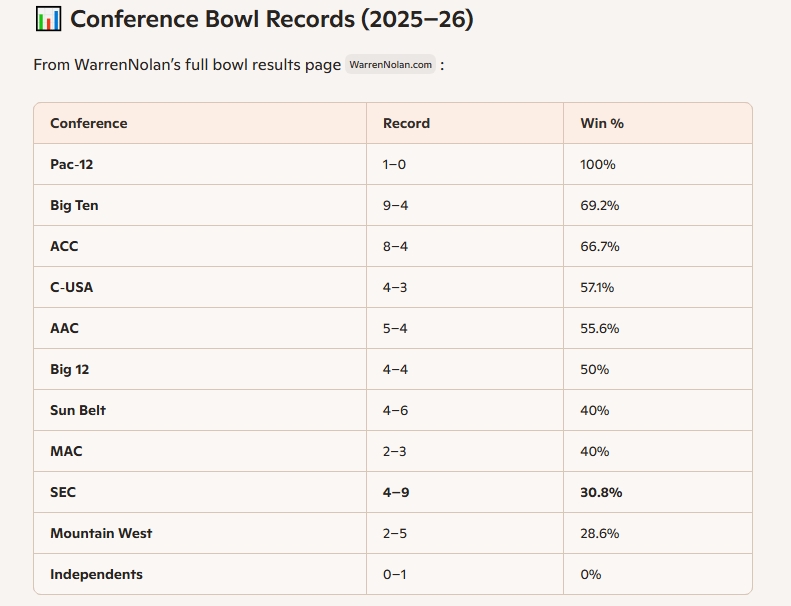
Task: Click the SEC 4–9 record cell
Action: click(397, 492)
